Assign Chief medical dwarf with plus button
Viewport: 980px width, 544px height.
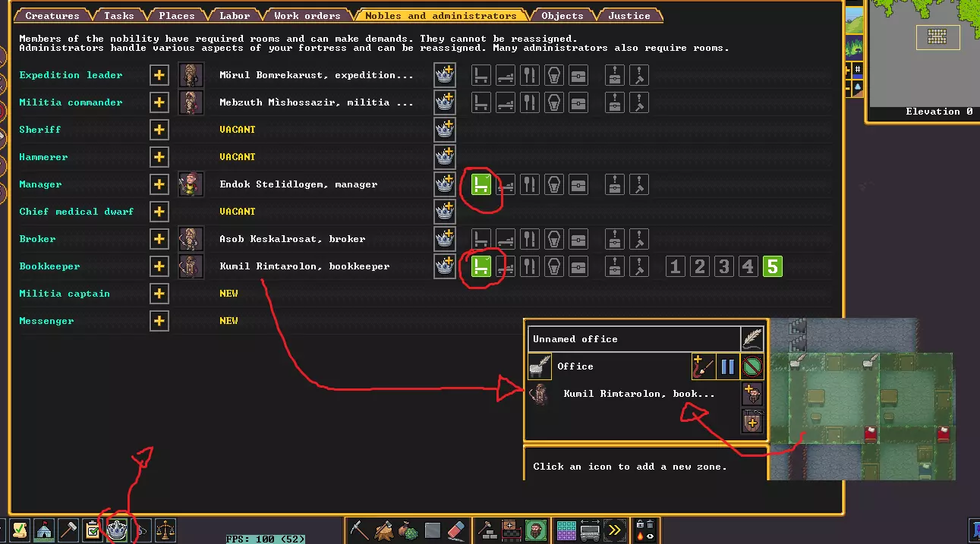point(159,212)
